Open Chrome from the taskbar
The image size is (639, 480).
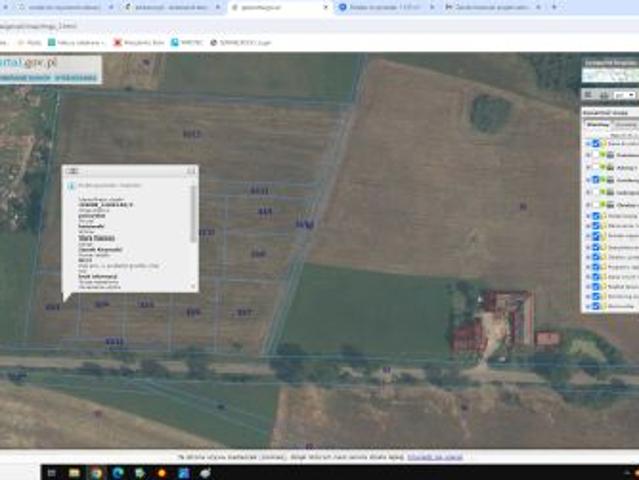point(96,473)
